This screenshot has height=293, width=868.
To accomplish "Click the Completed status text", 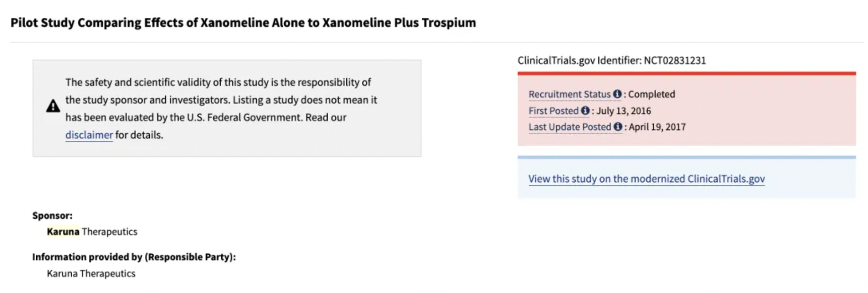I will tap(651, 94).
